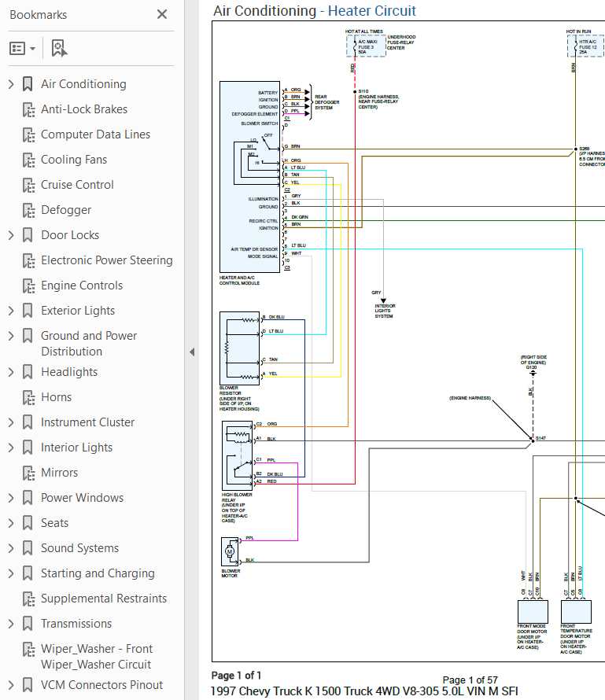Click the Anti-Lock Brakes bookmark icon
Screen dimensions: 605x700
[x=28, y=109]
